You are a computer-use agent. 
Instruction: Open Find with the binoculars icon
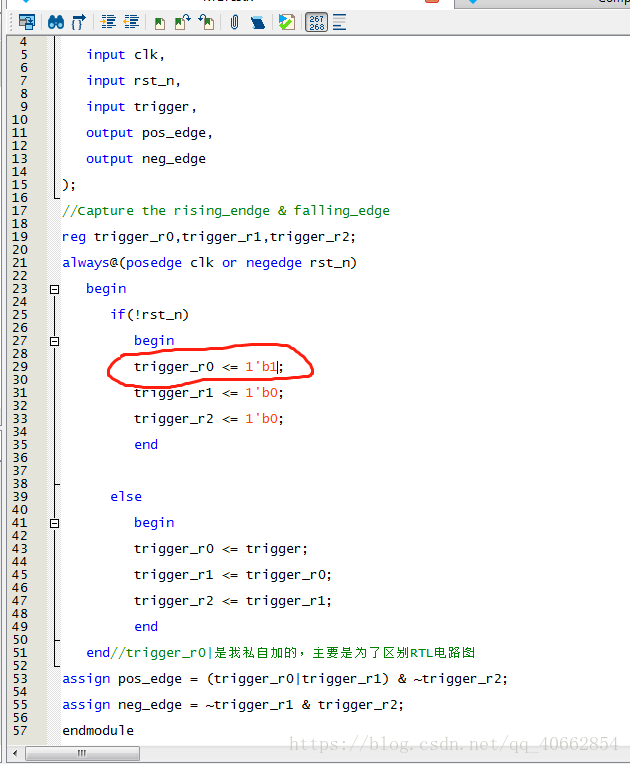pos(56,22)
